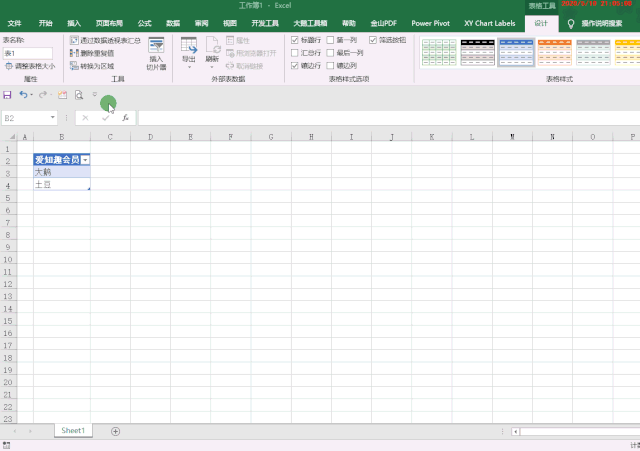Apply the black table style

click(478, 52)
